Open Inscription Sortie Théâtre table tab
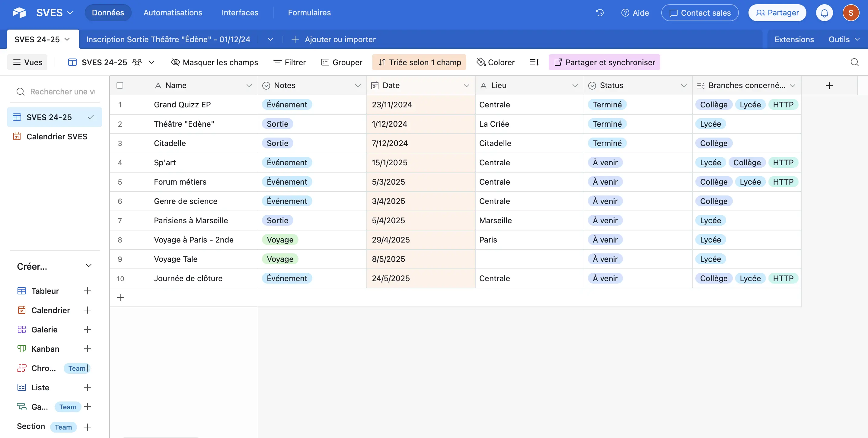Screen dimensions: 868x438 (x=168, y=40)
